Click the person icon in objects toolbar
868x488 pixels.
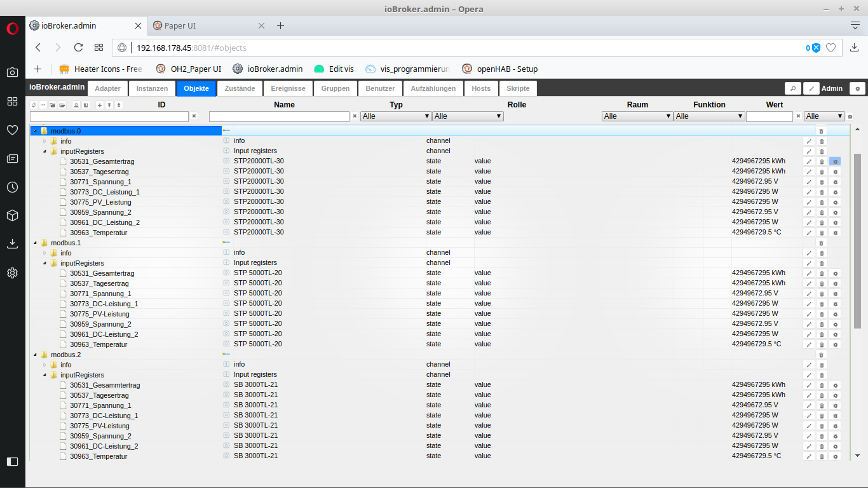[x=76, y=105]
